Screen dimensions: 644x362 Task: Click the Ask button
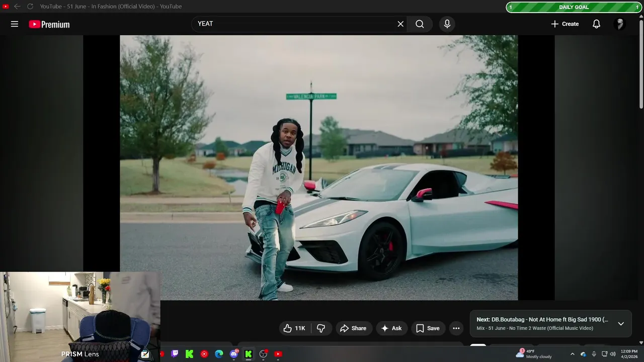[391, 328]
